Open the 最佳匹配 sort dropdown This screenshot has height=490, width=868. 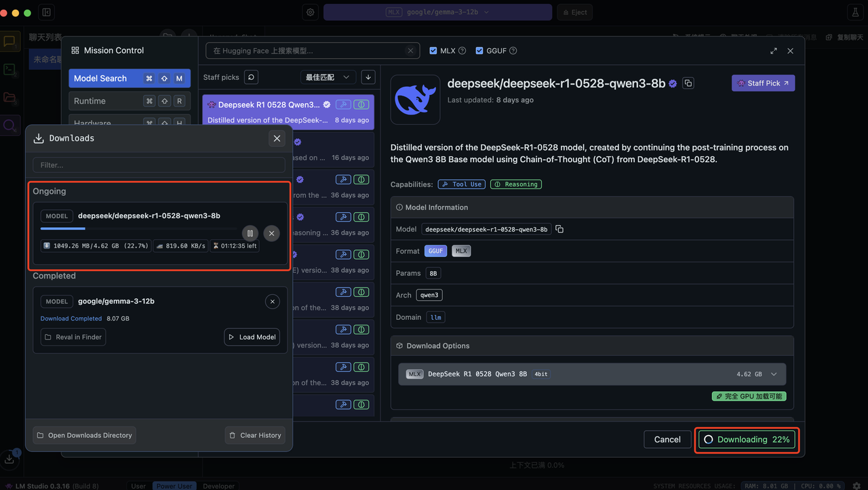[328, 77]
